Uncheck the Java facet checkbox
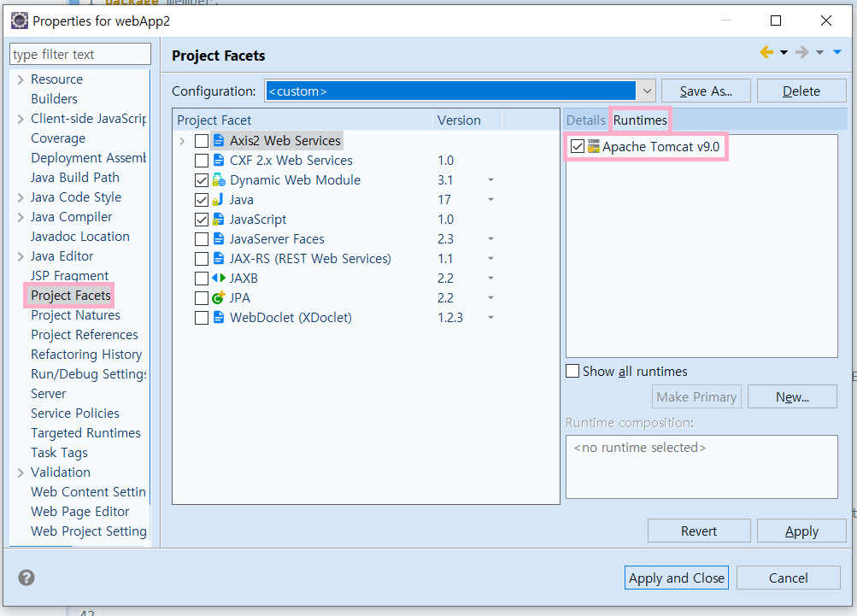Screen dimensions: 857x616 (x=202, y=200)
